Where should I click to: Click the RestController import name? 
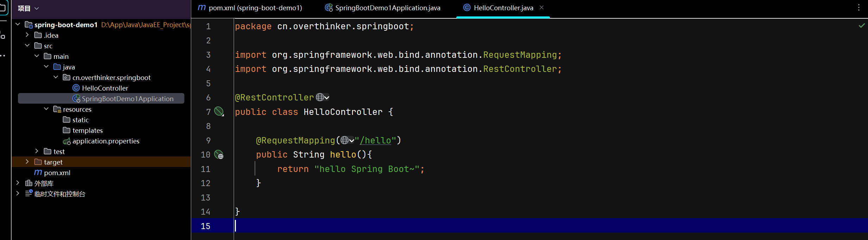(x=520, y=69)
